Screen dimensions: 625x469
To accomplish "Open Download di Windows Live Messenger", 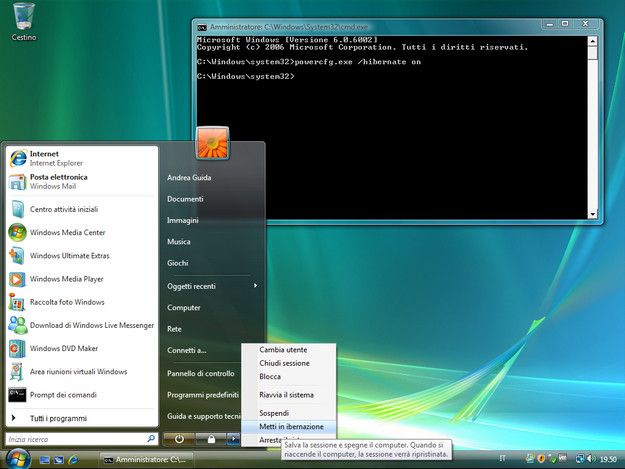I will [x=82, y=325].
